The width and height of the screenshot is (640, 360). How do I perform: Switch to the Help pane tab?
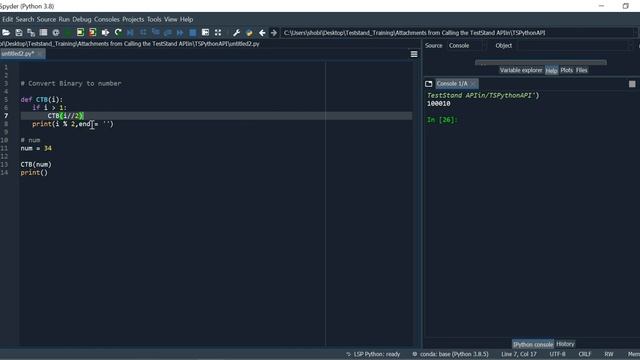551,71
